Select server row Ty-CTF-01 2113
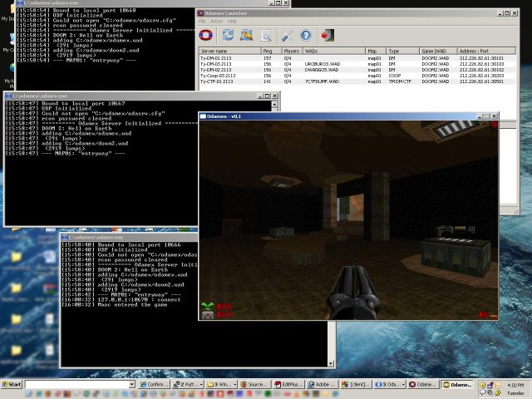Screen dimensions: 532x399 tap(357, 81)
